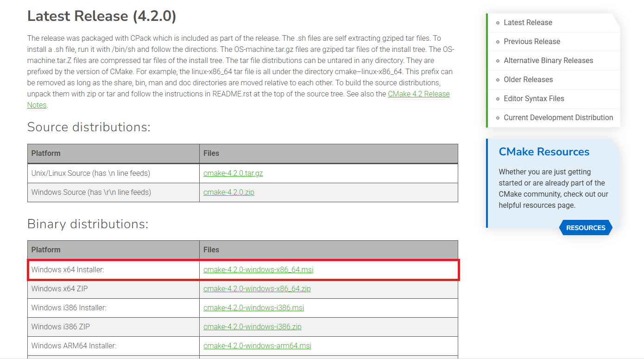Image resolution: width=644 pixels, height=359 pixels.
Task: Open the CMake 4.2 Release Notes link
Action: point(419,94)
